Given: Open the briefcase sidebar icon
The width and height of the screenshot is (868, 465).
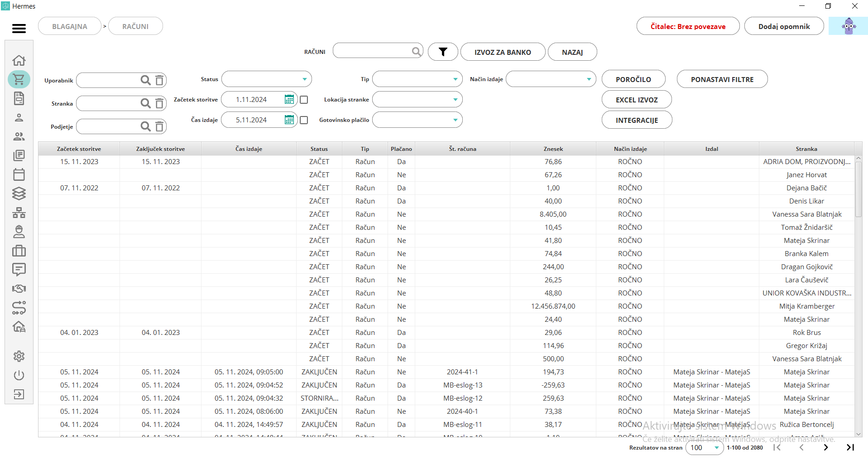Looking at the screenshot, I should [19, 251].
